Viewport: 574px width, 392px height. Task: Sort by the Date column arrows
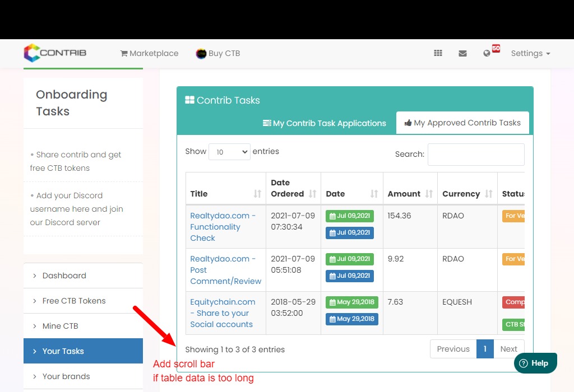click(374, 193)
